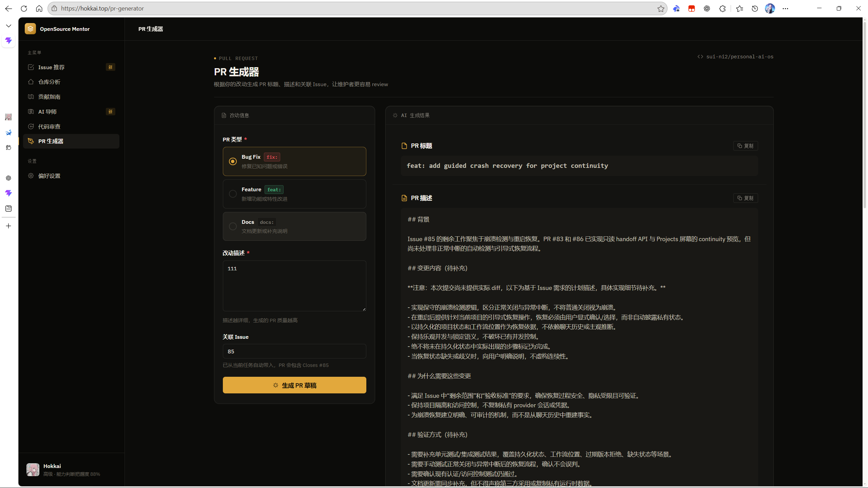Click the OpenSource Mentor logo icon
The height and width of the screenshot is (488, 868).
click(x=30, y=29)
